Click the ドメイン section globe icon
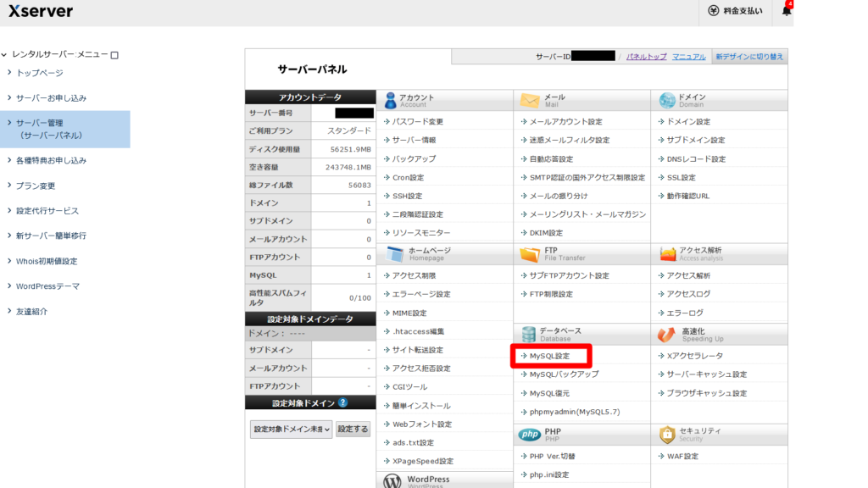868x488 pixels. 667,100
